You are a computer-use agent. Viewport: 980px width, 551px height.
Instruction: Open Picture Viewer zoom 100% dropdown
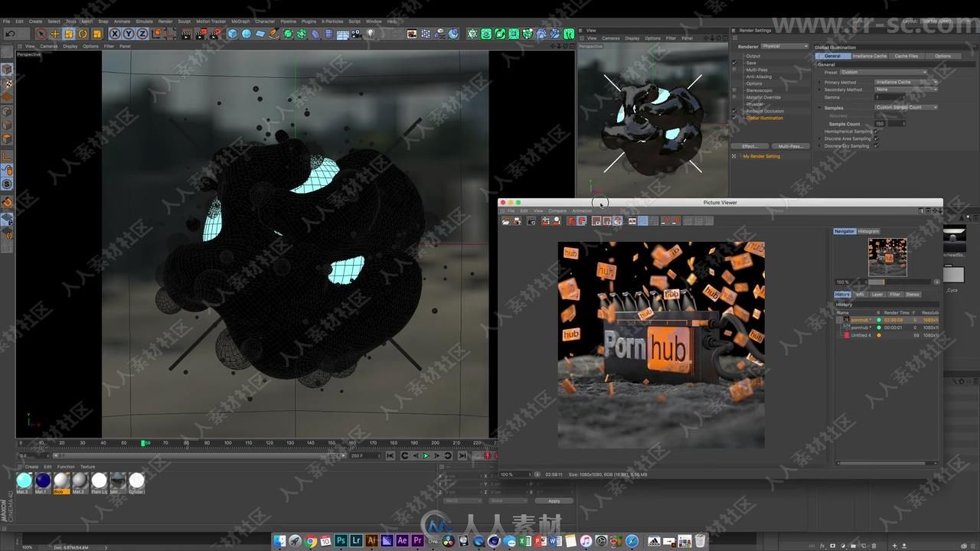[515, 474]
